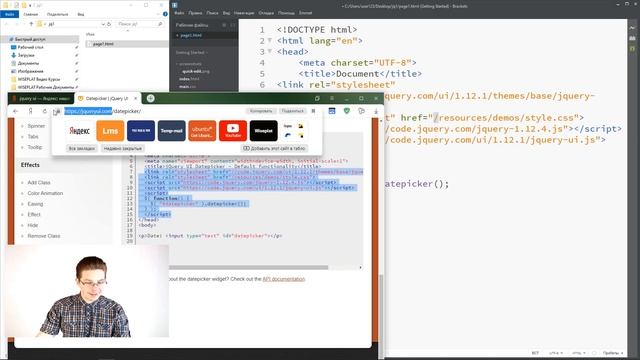Click the browser downloads arrow icon
The height and width of the screenshot is (360, 640).
click(x=376, y=111)
